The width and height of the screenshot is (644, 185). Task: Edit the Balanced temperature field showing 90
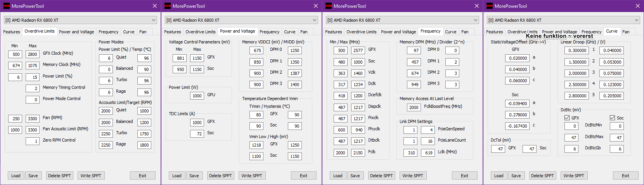[144, 69]
